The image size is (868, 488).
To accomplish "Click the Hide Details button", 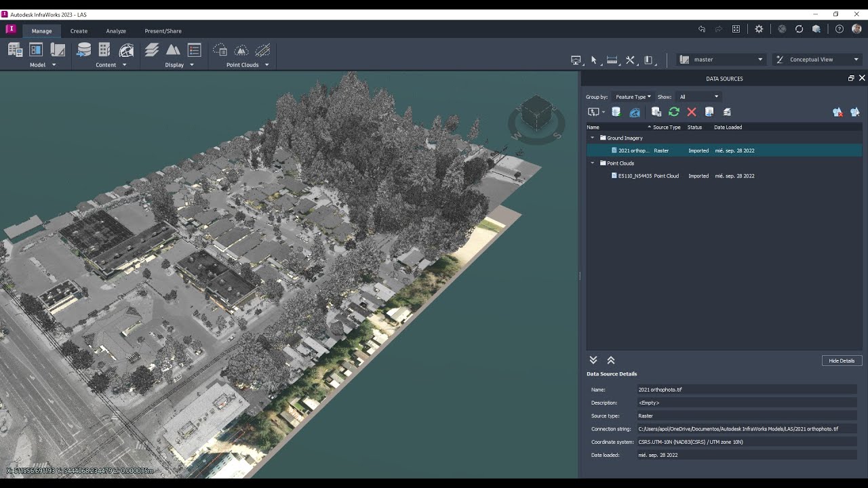I will click(842, 361).
